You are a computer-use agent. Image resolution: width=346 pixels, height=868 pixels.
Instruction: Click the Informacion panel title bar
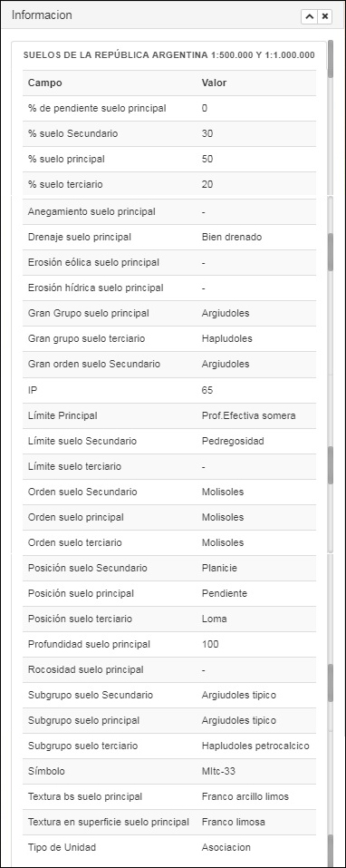pos(155,15)
